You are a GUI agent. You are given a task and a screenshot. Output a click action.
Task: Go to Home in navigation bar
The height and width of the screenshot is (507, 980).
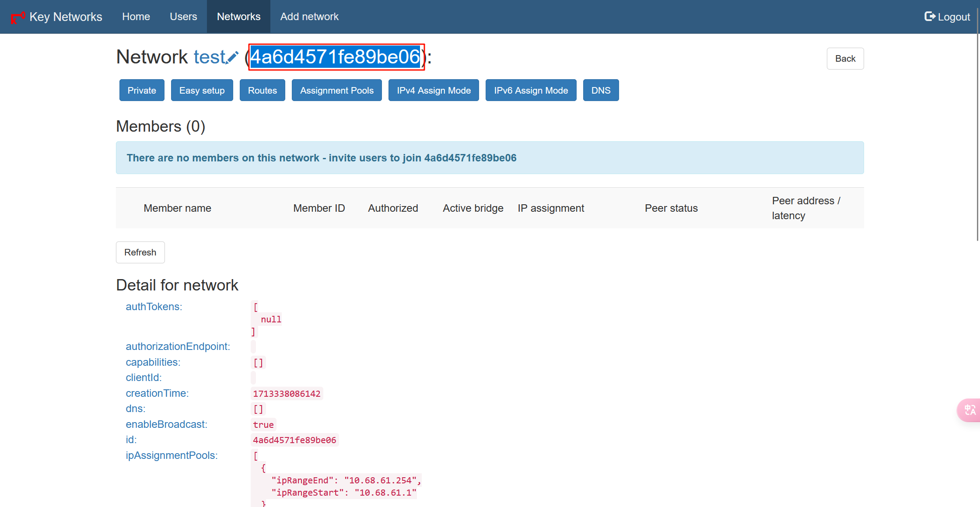pos(136,17)
